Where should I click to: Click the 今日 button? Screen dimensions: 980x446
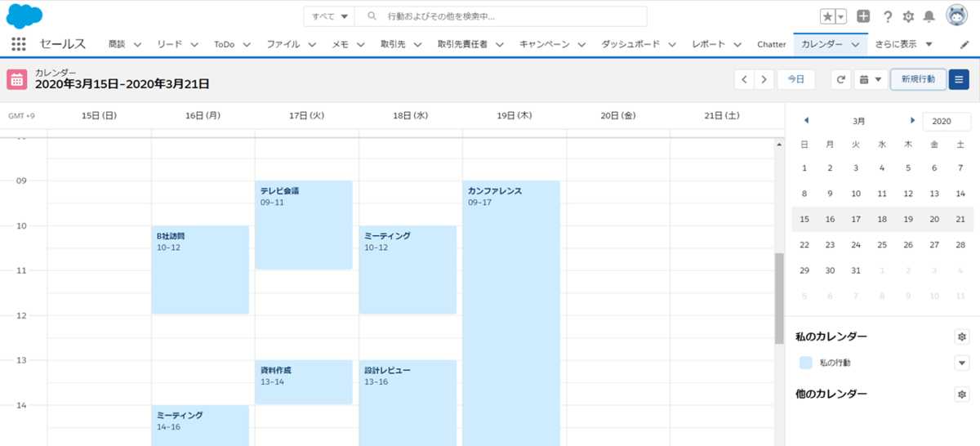point(795,79)
